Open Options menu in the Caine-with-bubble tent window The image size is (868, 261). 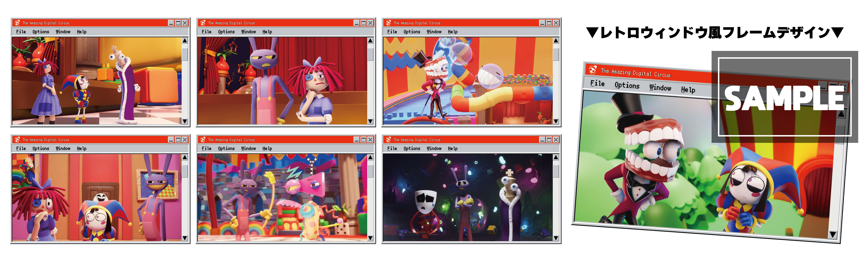[x=412, y=32]
